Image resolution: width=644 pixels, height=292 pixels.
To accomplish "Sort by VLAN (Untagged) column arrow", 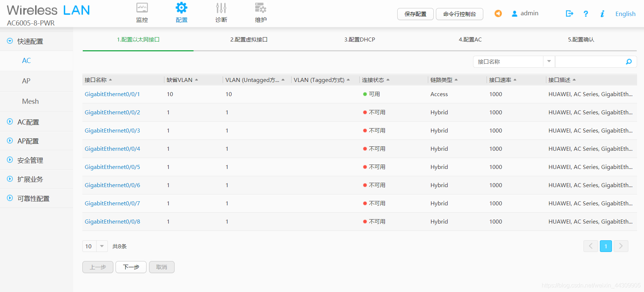I will pos(283,80).
